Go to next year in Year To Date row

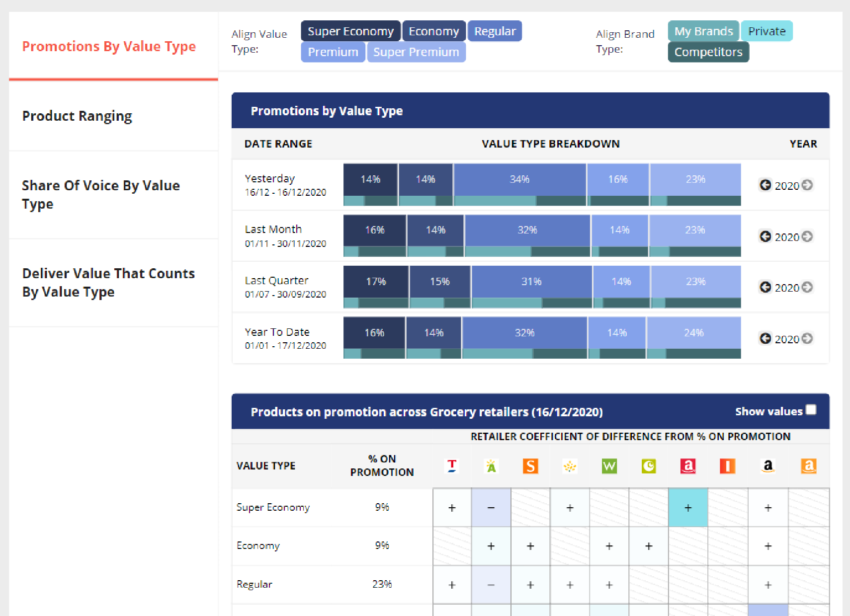coord(807,338)
